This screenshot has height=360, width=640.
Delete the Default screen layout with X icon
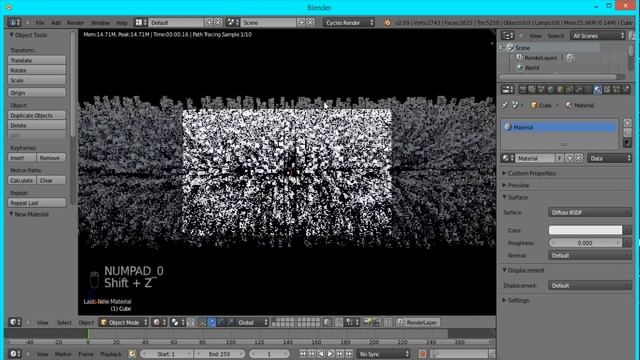point(218,22)
